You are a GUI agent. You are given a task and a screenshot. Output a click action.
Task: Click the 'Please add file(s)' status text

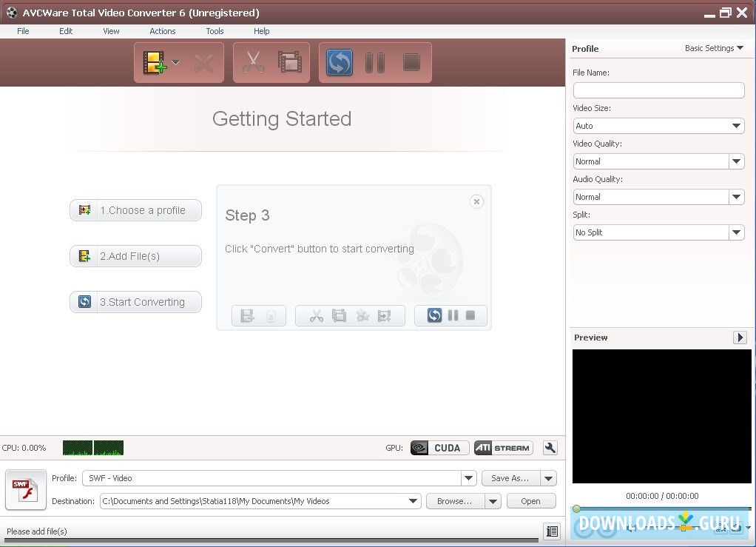(37, 531)
